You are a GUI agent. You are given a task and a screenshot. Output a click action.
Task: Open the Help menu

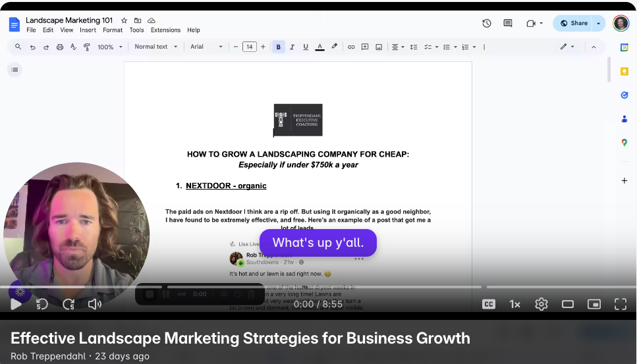[194, 30]
